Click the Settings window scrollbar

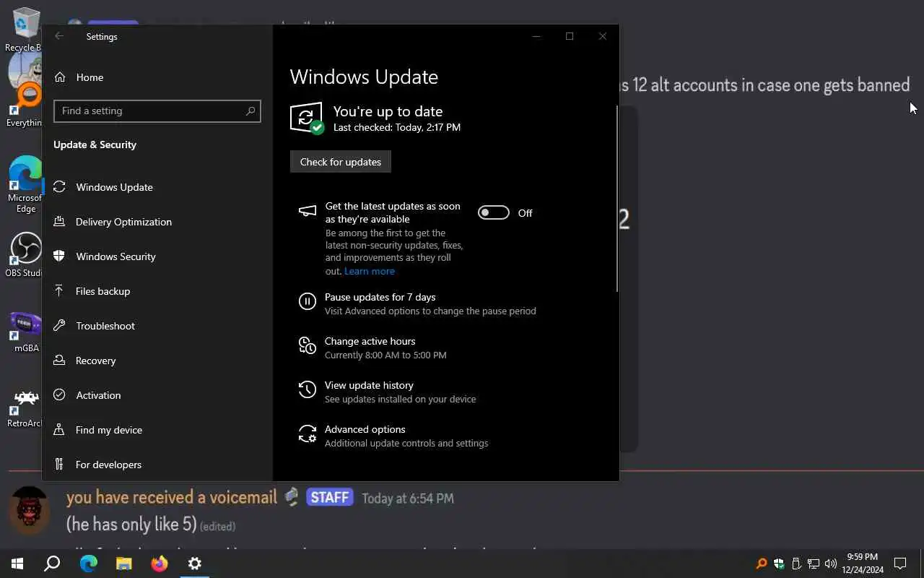point(616,199)
